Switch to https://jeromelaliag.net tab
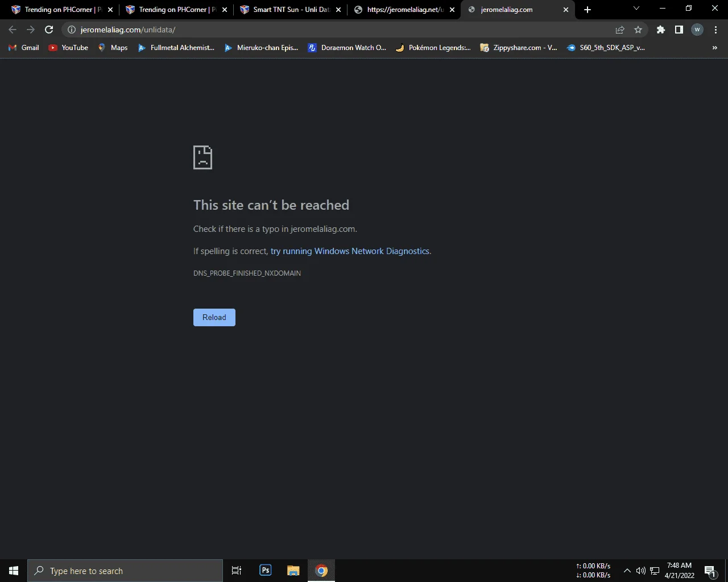728x582 pixels. click(404, 10)
